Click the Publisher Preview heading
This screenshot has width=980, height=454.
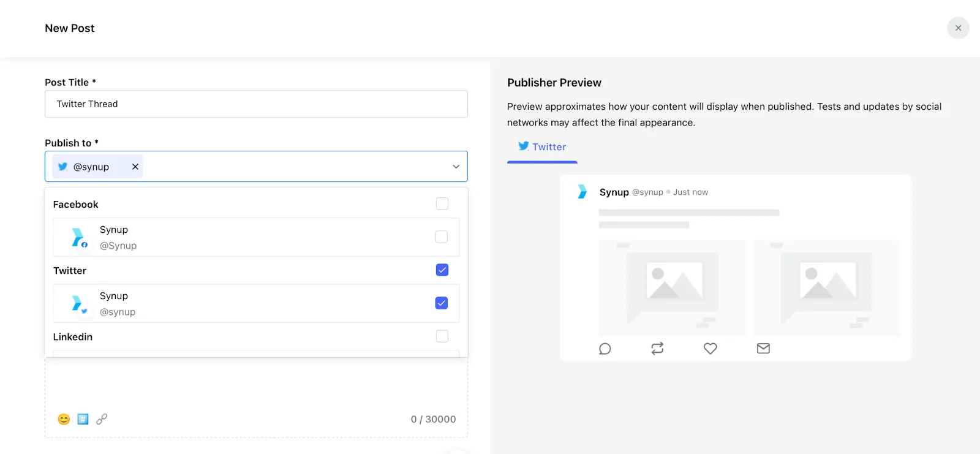click(554, 83)
